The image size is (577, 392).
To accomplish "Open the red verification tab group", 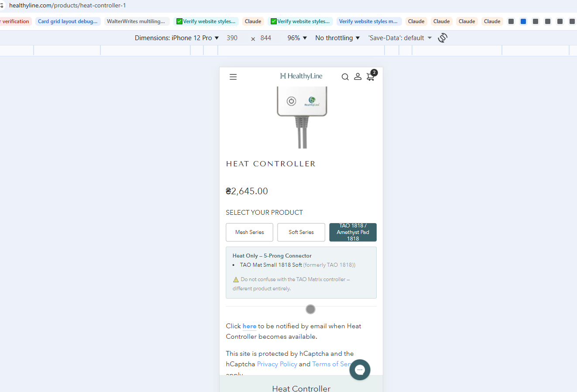I will [15, 21].
